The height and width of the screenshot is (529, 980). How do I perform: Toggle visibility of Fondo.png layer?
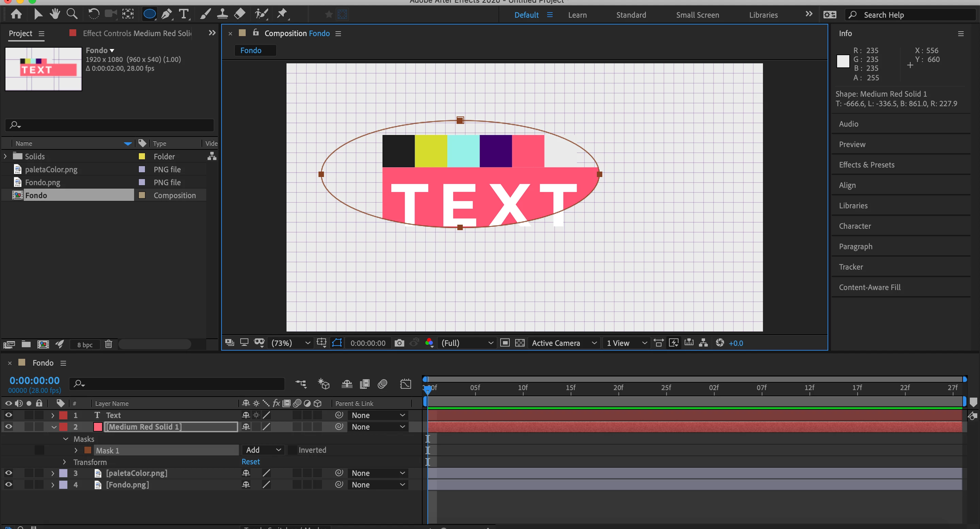[9, 484]
